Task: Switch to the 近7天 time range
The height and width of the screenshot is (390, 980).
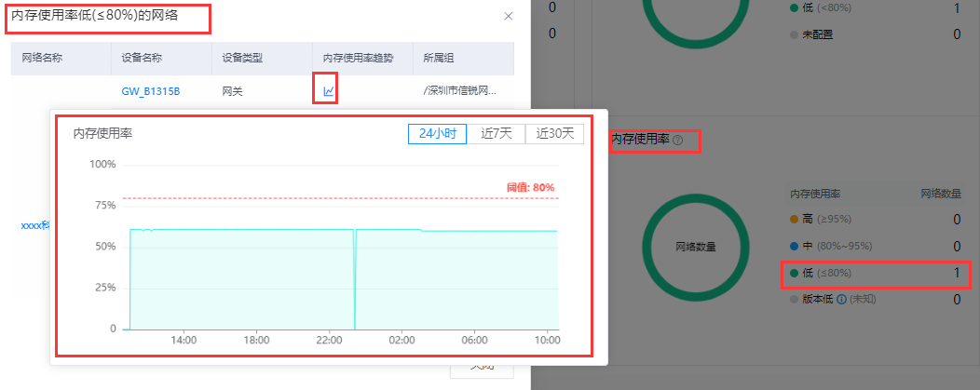Action: coord(497,134)
